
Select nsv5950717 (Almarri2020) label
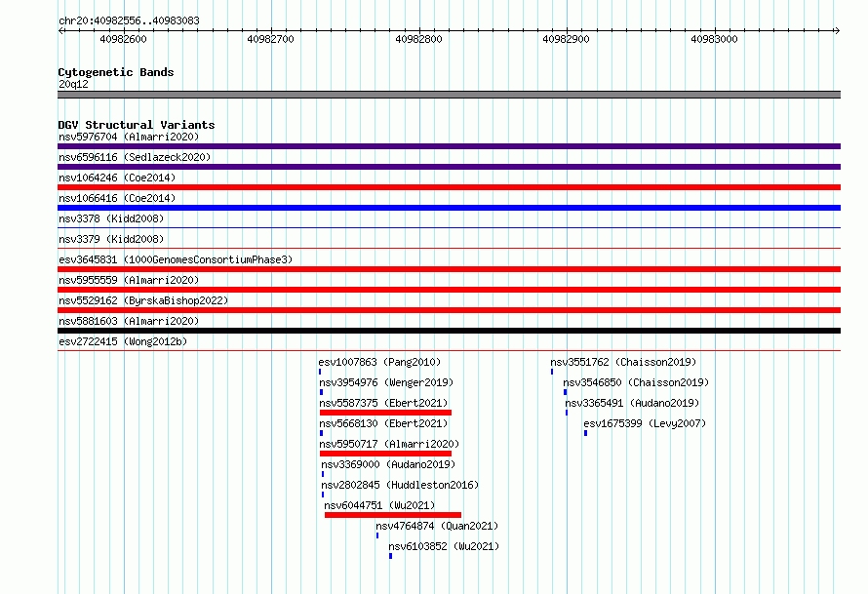click(x=389, y=444)
